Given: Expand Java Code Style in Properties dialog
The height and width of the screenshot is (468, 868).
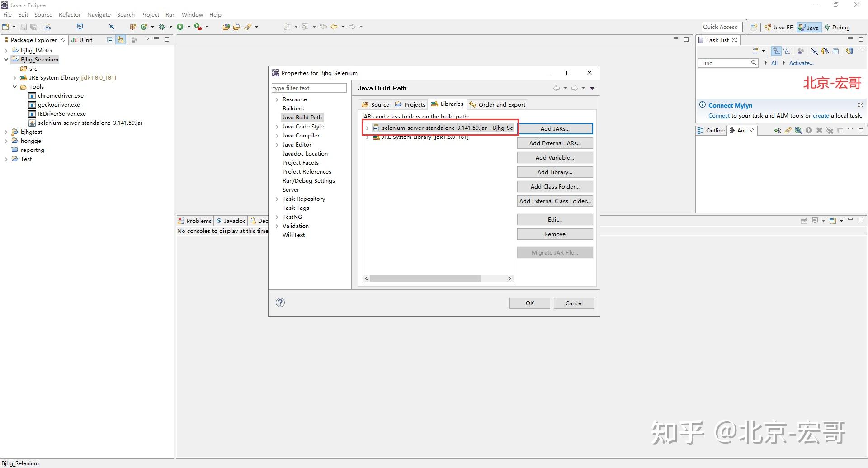Looking at the screenshot, I should tap(277, 127).
